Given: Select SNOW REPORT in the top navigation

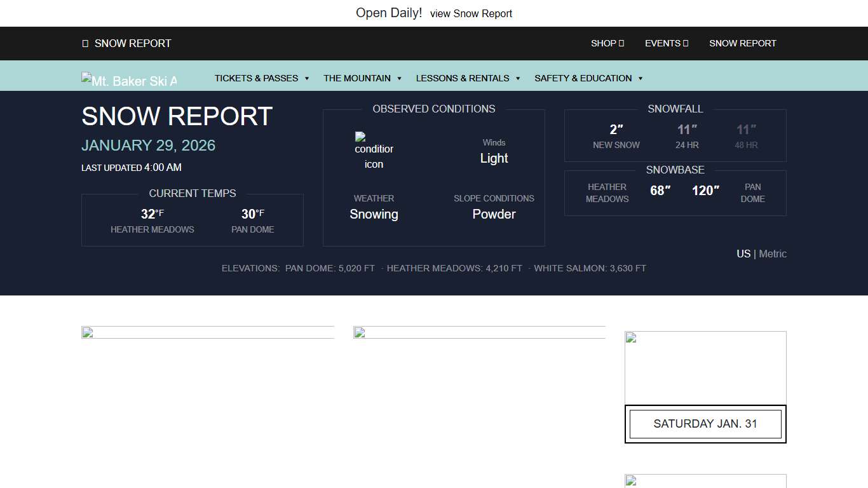Looking at the screenshot, I should [742, 43].
